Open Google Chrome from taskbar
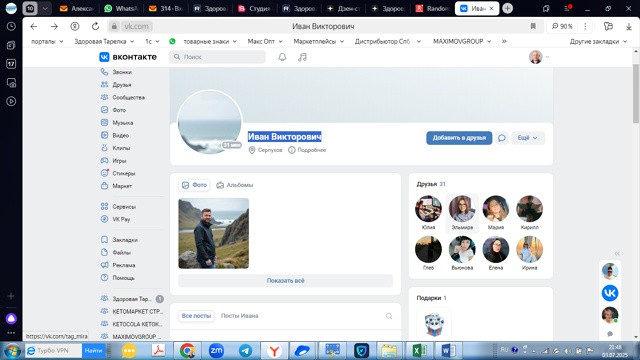This screenshot has width=640, height=360. [x=187, y=351]
